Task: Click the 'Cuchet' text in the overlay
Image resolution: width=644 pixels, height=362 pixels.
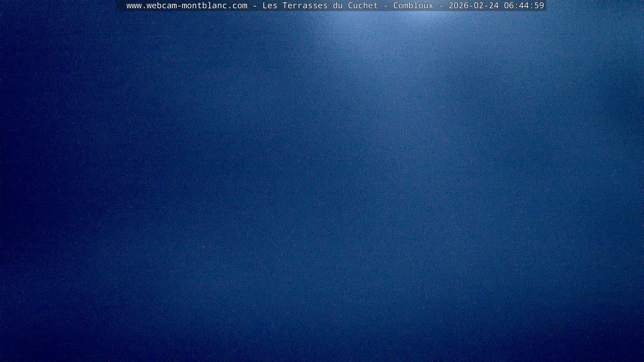Action: point(363,6)
